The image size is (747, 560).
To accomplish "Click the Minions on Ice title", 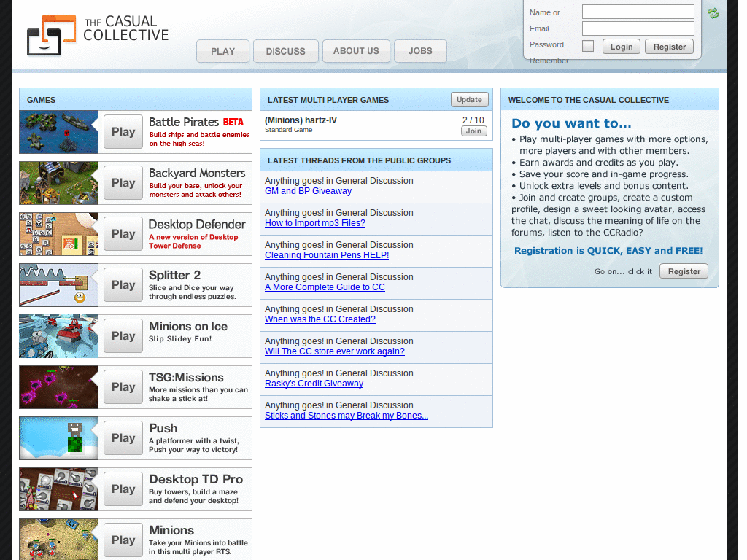I will pos(188,326).
